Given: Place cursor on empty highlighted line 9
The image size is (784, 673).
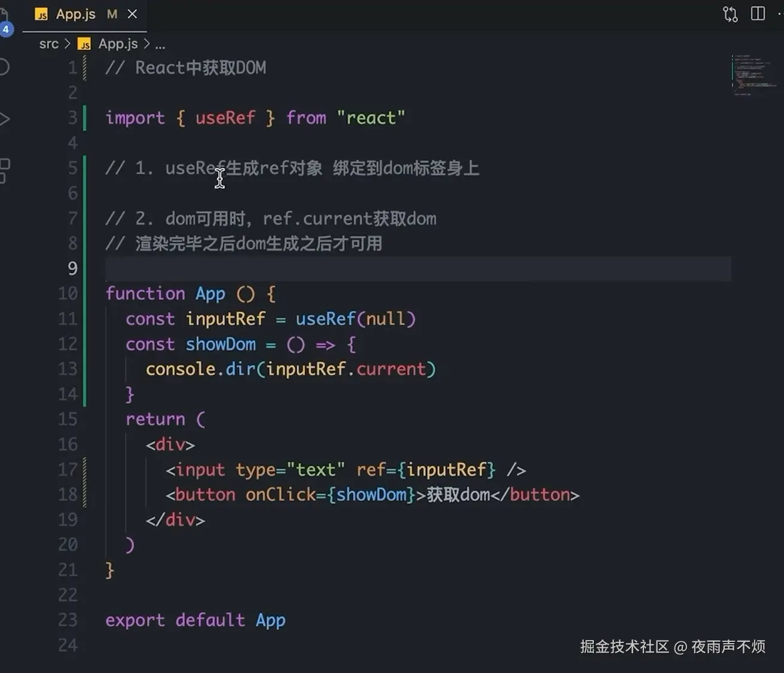Looking at the screenshot, I should [418, 269].
